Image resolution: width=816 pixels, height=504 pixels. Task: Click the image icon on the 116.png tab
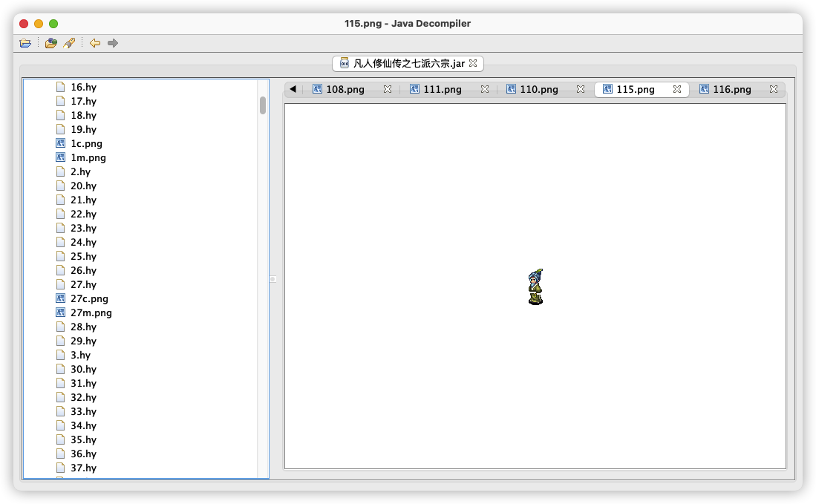(x=704, y=89)
